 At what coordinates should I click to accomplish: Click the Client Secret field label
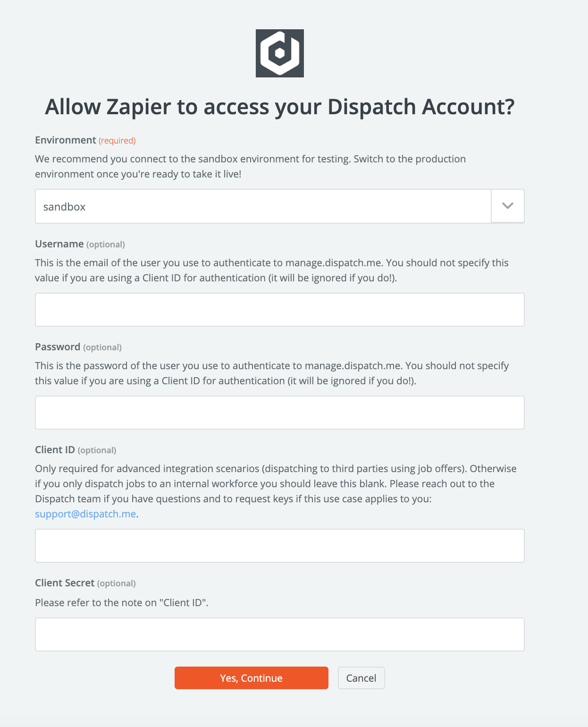[x=65, y=583]
